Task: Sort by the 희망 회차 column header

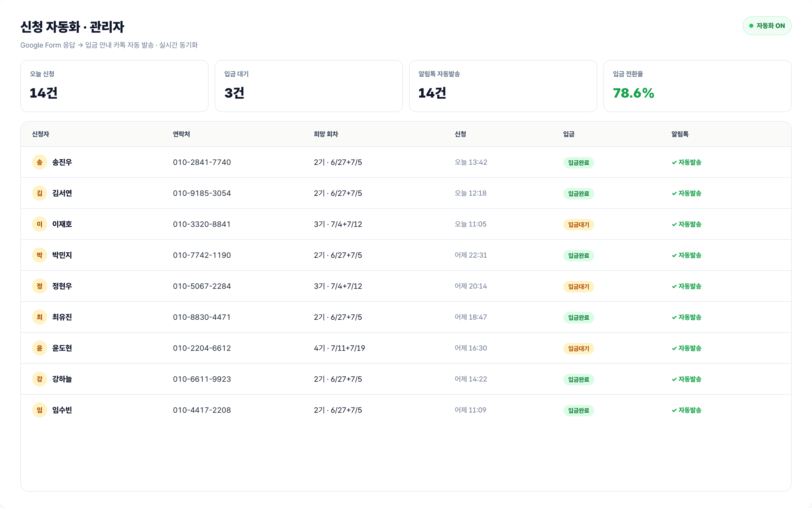Action: point(326,134)
